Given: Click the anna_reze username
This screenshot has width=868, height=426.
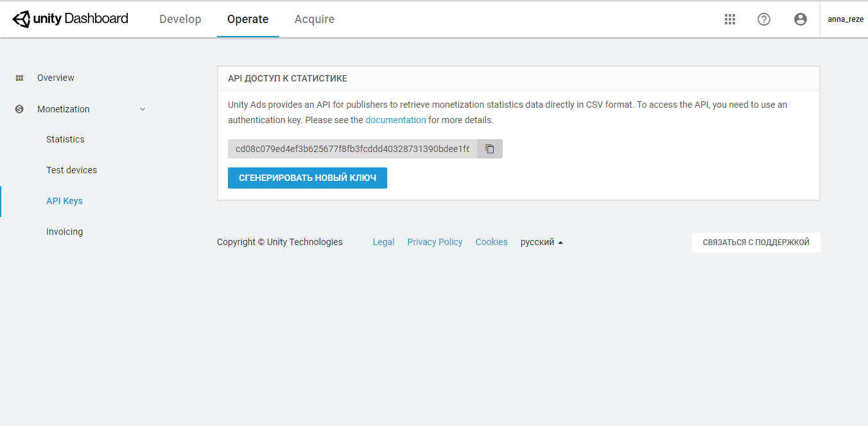Looking at the screenshot, I should pyautogui.click(x=845, y=19).
